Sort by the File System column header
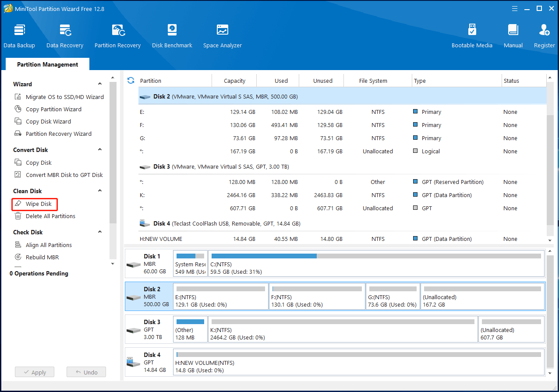This screenshot has height=392, width=559. coord(378,81)
